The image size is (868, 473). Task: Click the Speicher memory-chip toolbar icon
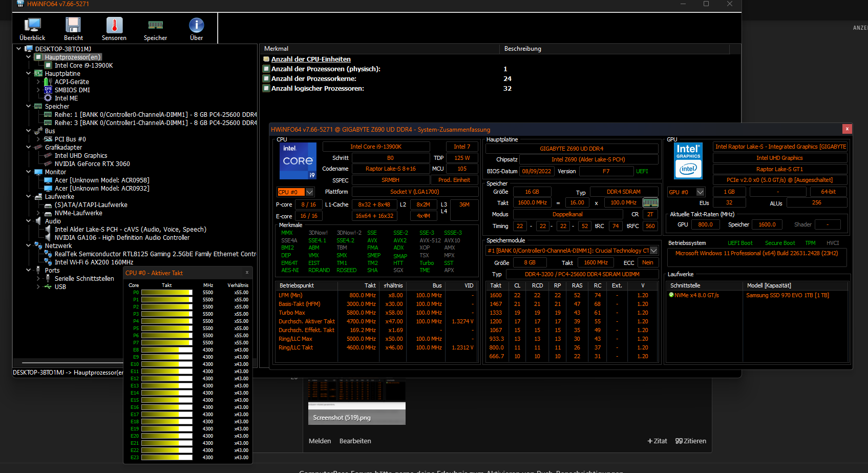point(155,29)
